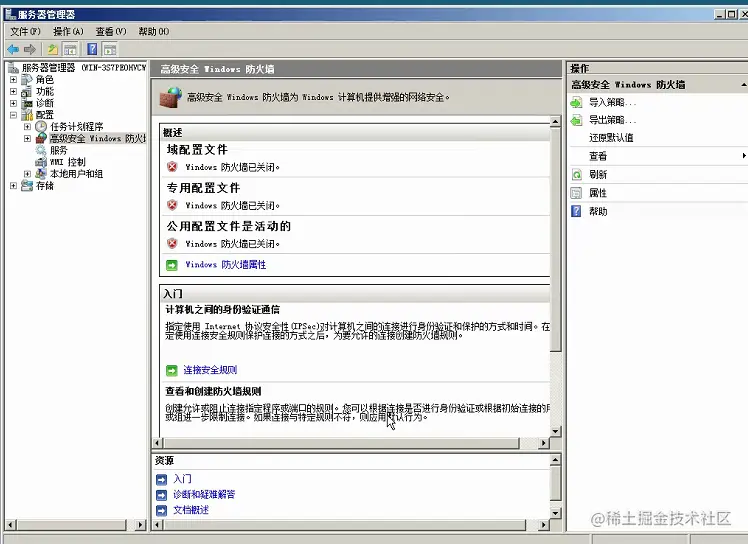The height and width of the screenshot is (544, 748).
Task: Click the 角色 tree node icon
Action: pyautogui.click(x=27, y=80)
